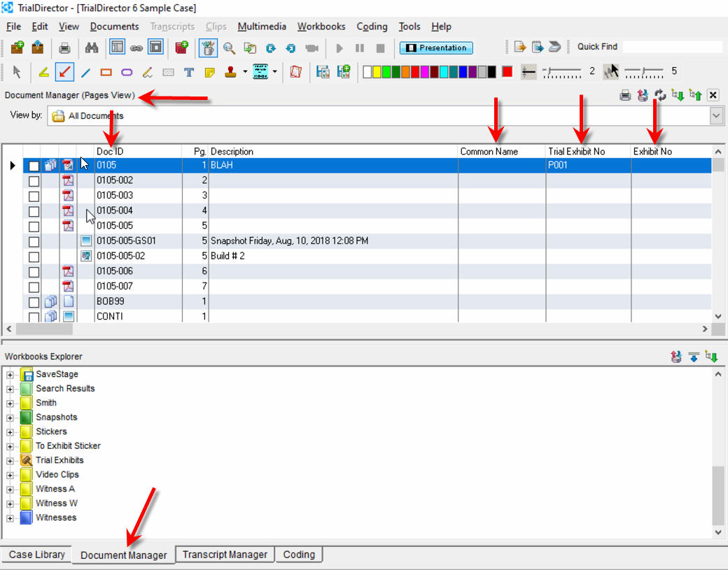Check the box for page 0105-003

tap(34, 197)
